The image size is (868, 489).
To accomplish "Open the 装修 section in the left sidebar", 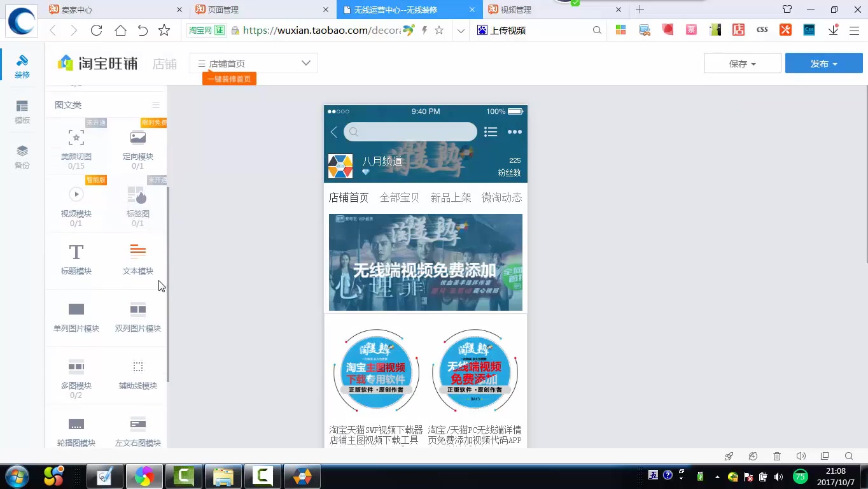I will (x=22, y=66).
